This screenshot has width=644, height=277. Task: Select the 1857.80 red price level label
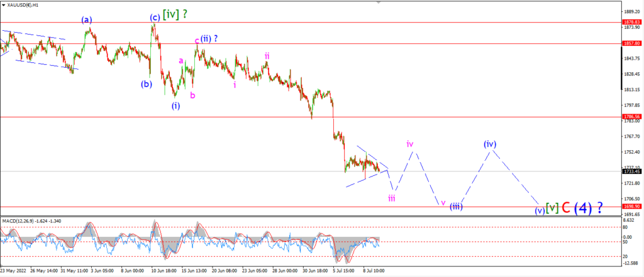[x=631, y=43]
